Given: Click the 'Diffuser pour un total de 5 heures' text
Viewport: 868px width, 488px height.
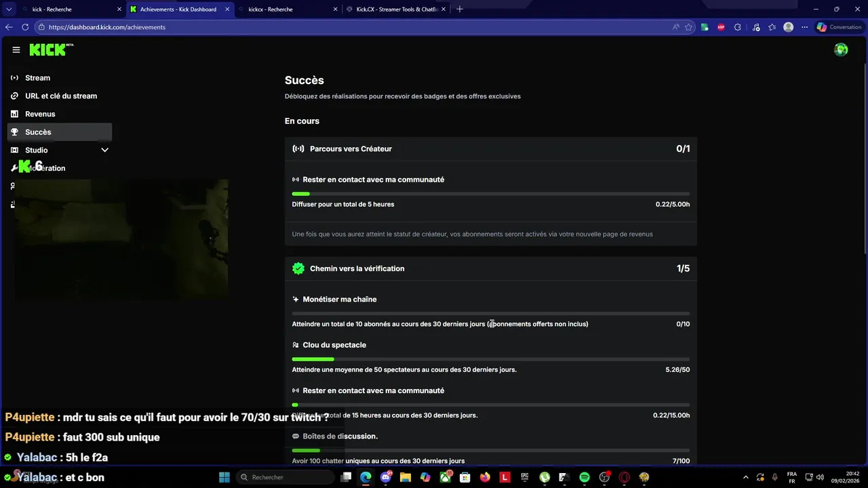Looking at the screenshot, I should pos(343,204).
